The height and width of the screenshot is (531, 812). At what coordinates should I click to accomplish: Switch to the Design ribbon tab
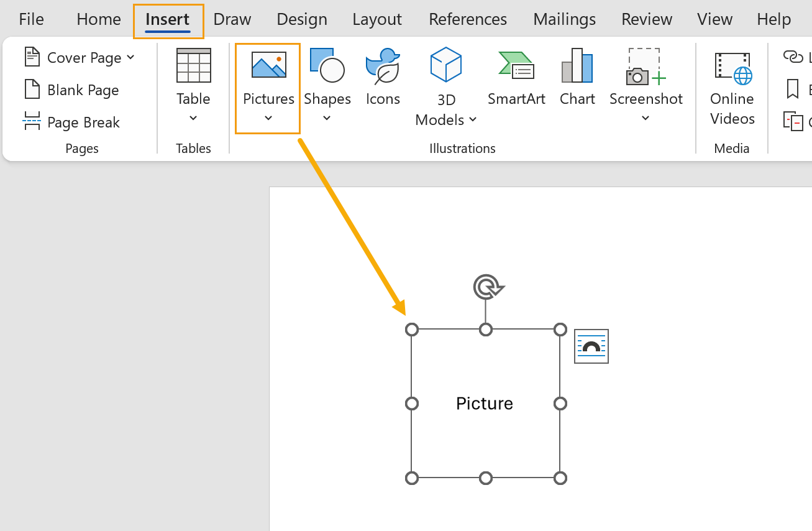[302, 19]
